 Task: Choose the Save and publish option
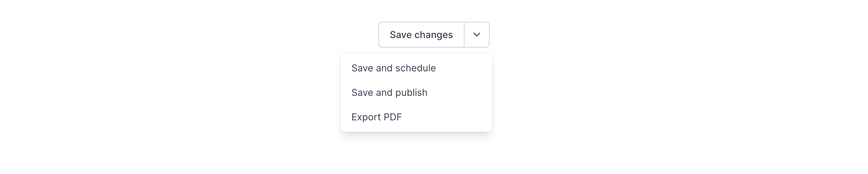[x=389, y=92]
